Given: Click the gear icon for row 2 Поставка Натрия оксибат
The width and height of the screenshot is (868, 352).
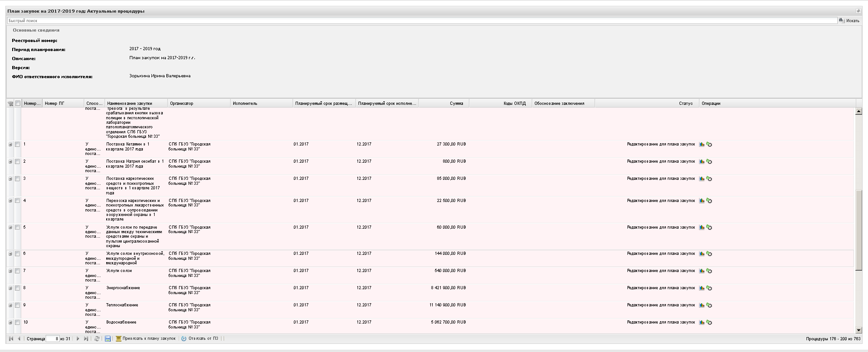Looking at the screenshot, I should 709,162.
